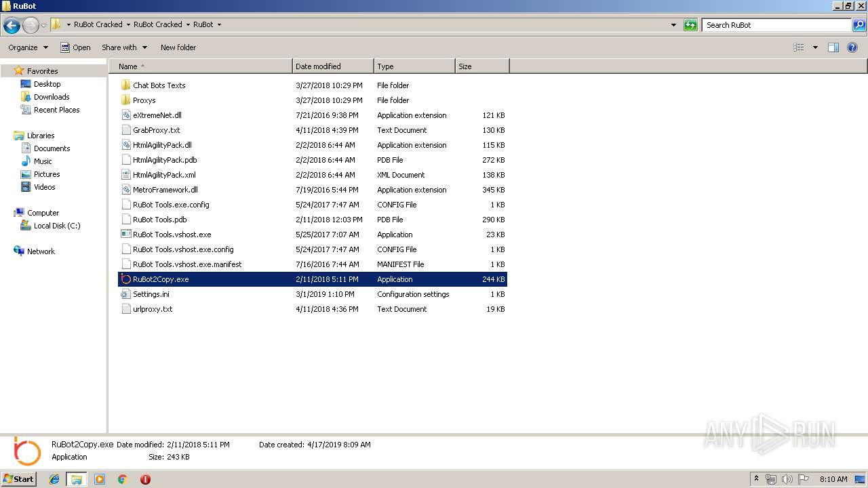Open the red shield taskbar application
868x488 pixels.
click(145, 479)
